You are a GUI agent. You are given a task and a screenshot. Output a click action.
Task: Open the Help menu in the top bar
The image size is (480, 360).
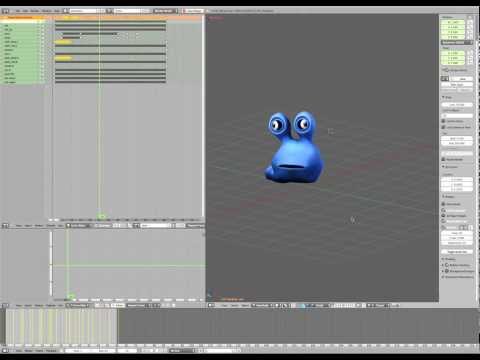coord(57,11)
